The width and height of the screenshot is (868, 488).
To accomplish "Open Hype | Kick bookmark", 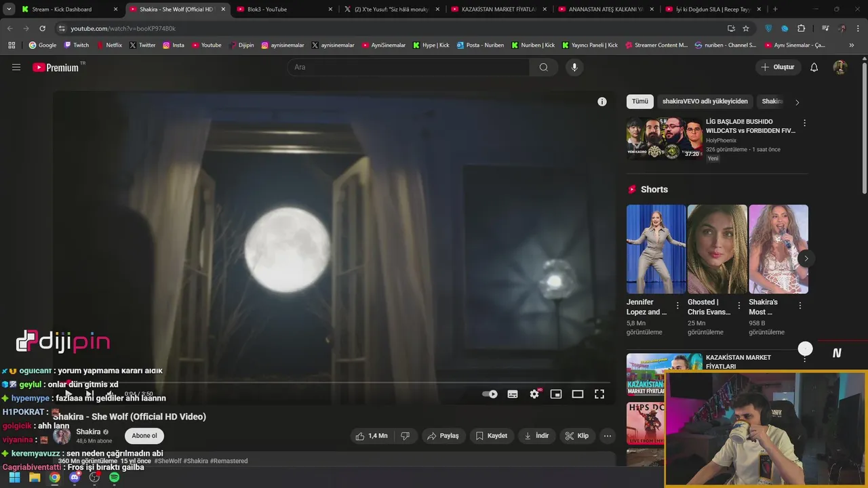I will click(x=431, y=45).
